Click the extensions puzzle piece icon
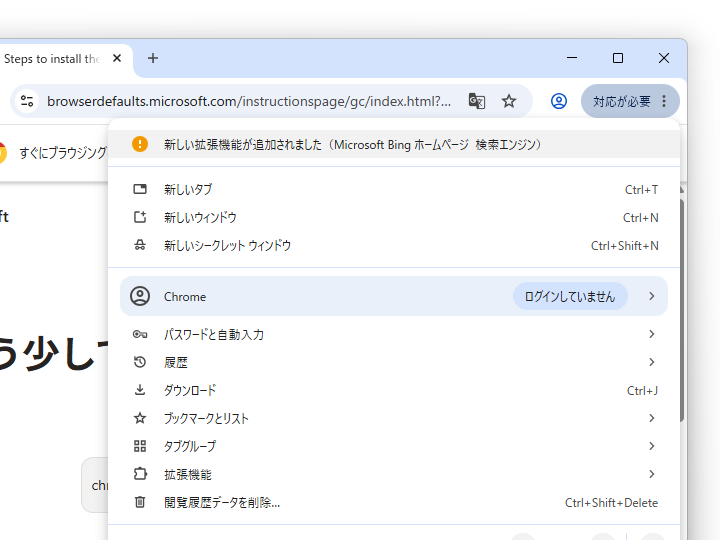The height and width of the screenshot is (540, 720). [140, 474]
